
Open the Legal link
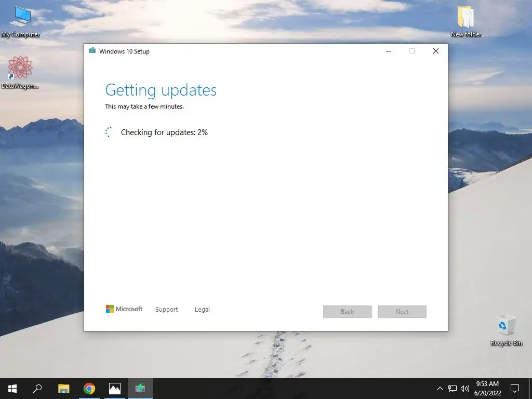[202, 310]
